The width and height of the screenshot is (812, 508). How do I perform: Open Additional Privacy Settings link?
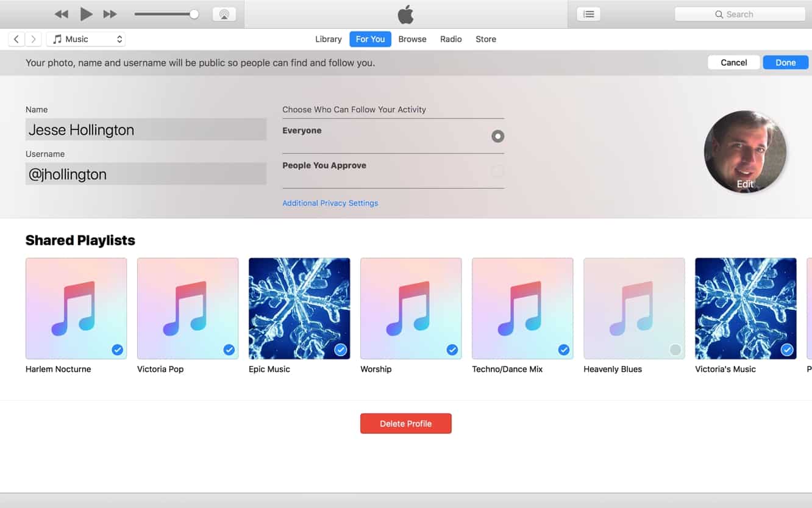330,203
